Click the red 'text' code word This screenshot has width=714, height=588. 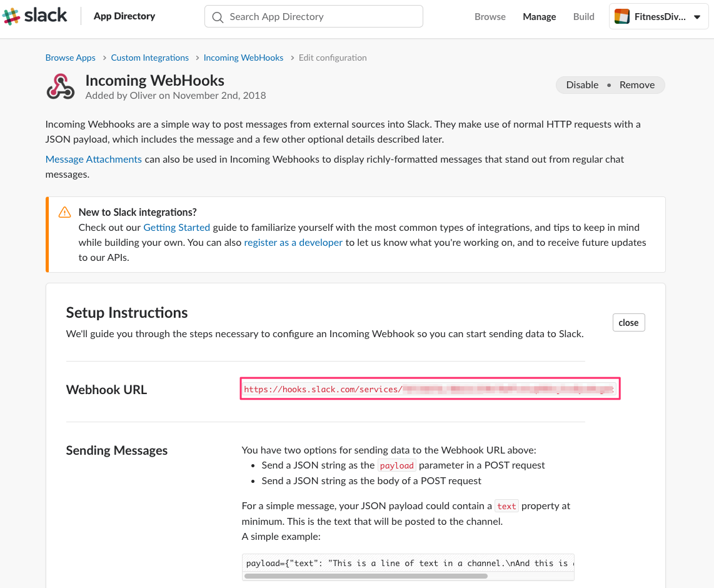click(x=506, y=506)
